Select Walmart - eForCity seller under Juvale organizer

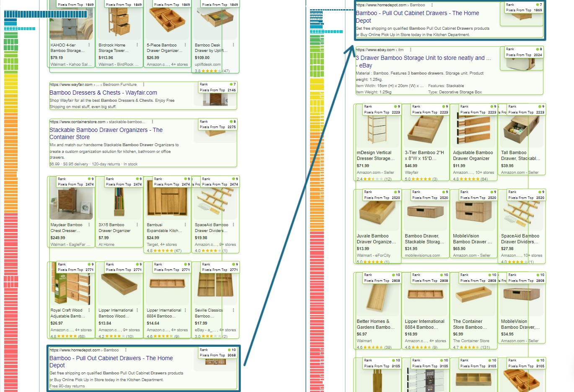tap(373, 255)
